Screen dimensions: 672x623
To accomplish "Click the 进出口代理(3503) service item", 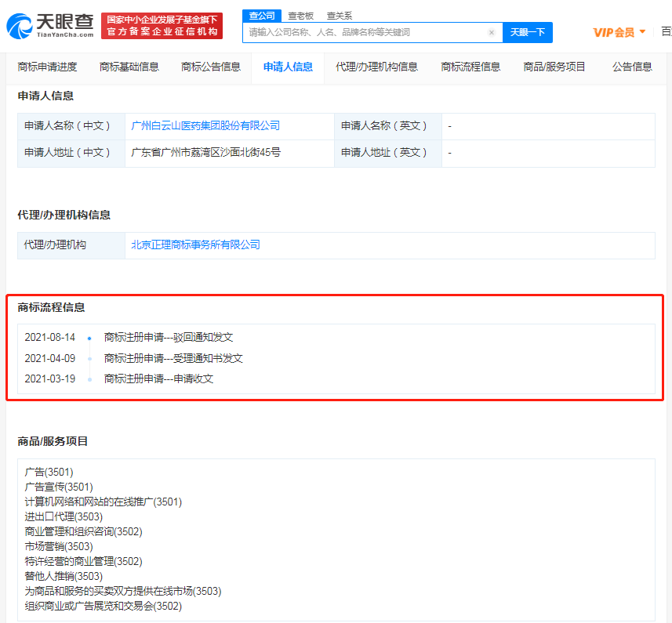I will [x=64, y=516].
